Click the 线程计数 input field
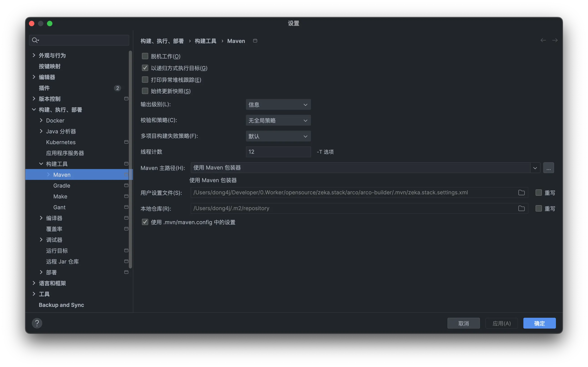 click(278, 152)
